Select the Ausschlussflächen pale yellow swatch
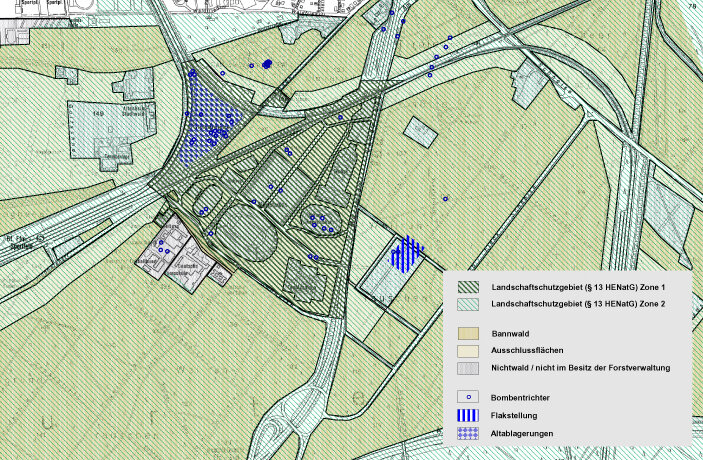The width and height of the screenshot is (703, 460). point(464,350)
